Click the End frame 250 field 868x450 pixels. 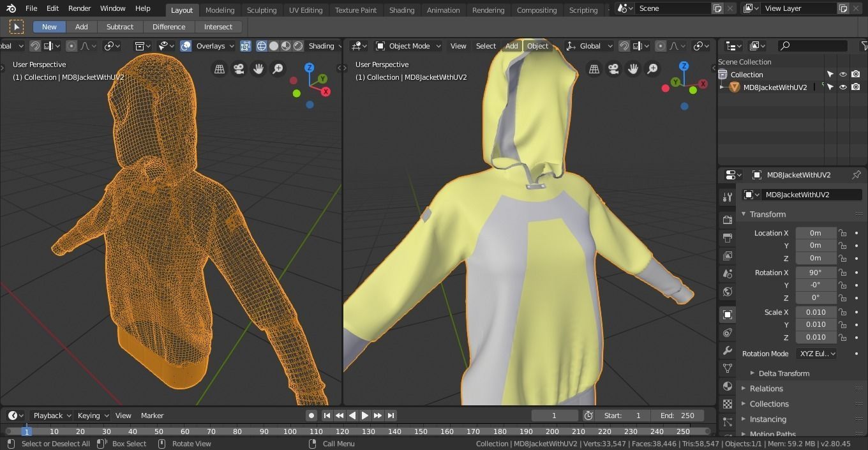[678, 416]
